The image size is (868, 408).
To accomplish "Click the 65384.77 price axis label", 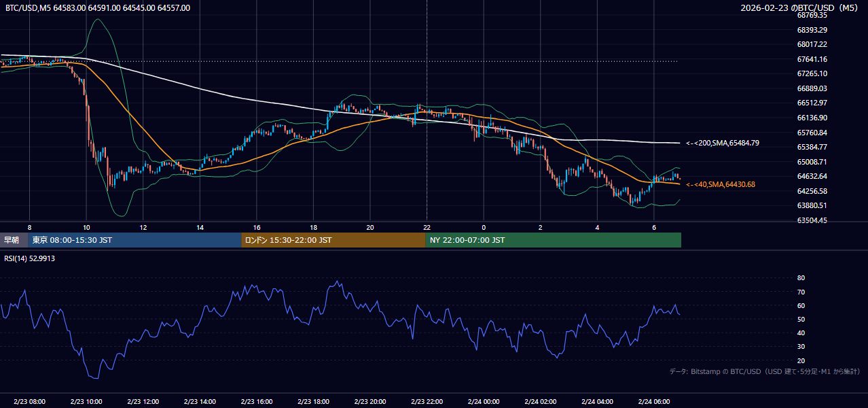I will pos(812,147).
